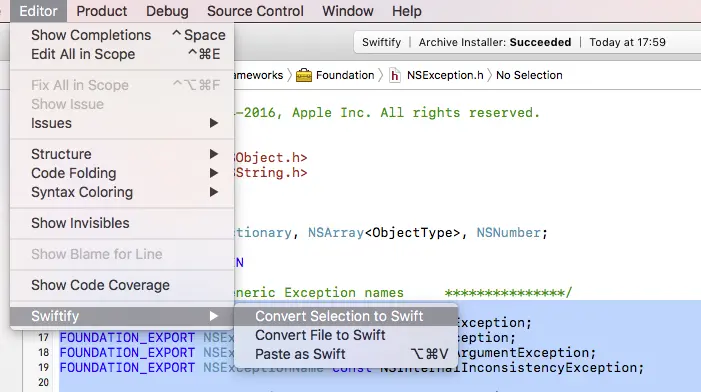Choose Convert Selection to Swift
Image resolution: width=701 pixels, height=392 pixels.
tap(346, 316)
